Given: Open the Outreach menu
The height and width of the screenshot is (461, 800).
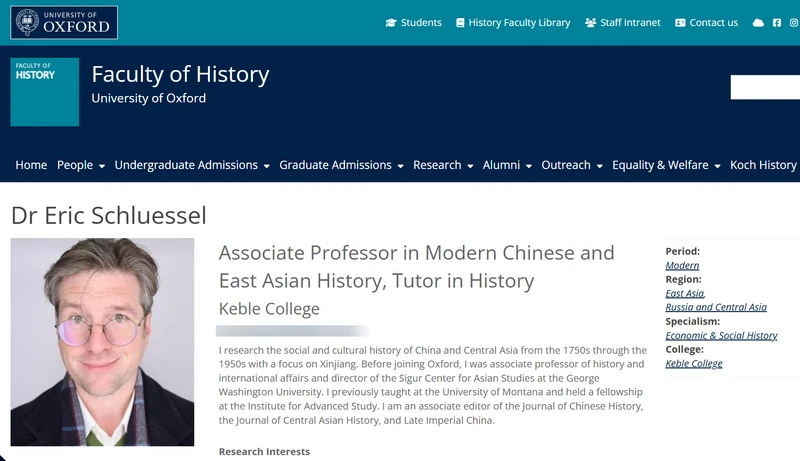Looking at the screenshot, I should pos(572,165).
